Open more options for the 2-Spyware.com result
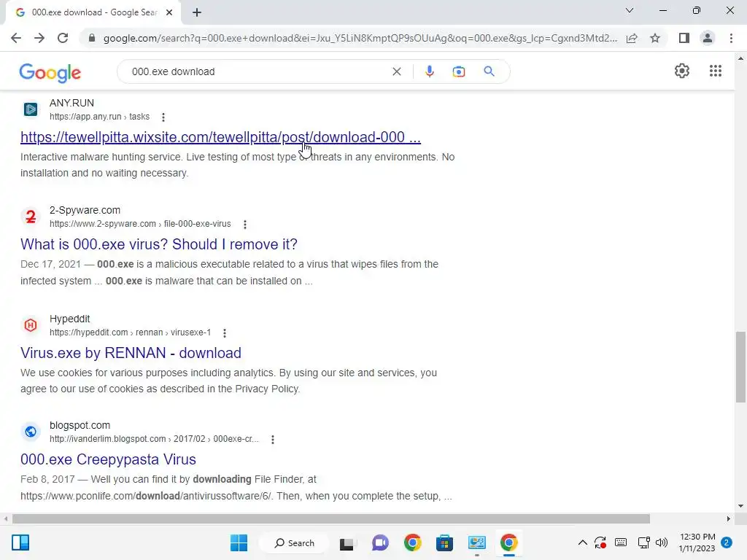The height and width of the screenshot is (560, 747). [x=245, y=225]
